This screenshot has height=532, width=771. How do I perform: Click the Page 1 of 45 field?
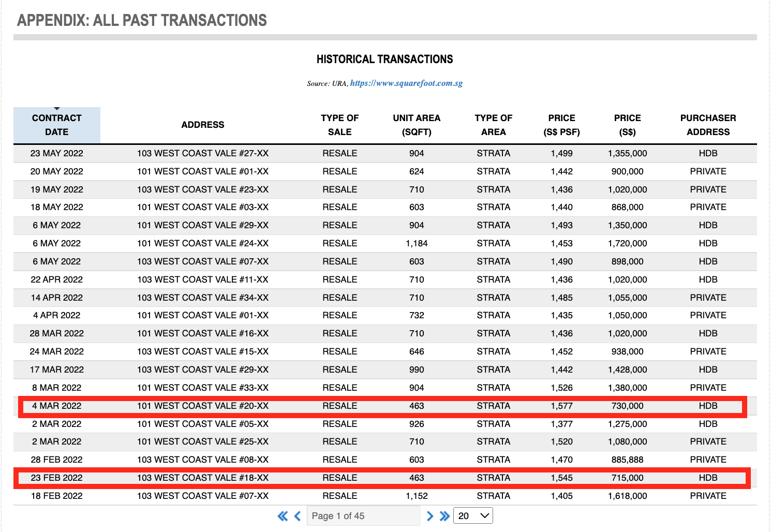pos(363,516)
